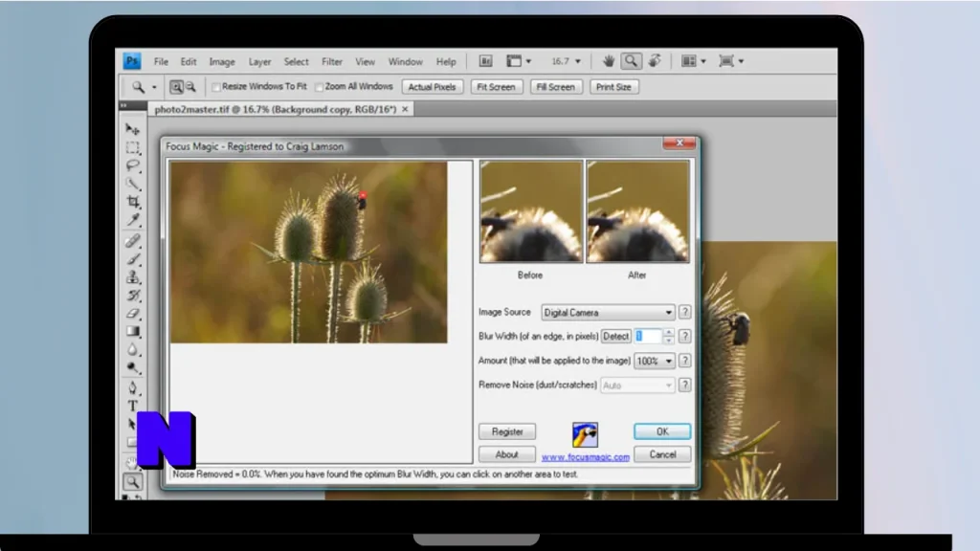Select the Healing Brush tool
980x551 pixels.
coord(132,241)
